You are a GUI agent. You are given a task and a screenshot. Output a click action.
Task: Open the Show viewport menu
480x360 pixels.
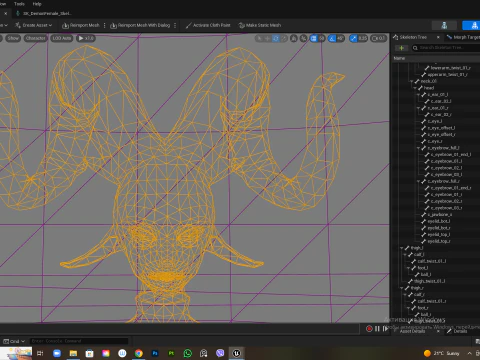tap(13, 38)
